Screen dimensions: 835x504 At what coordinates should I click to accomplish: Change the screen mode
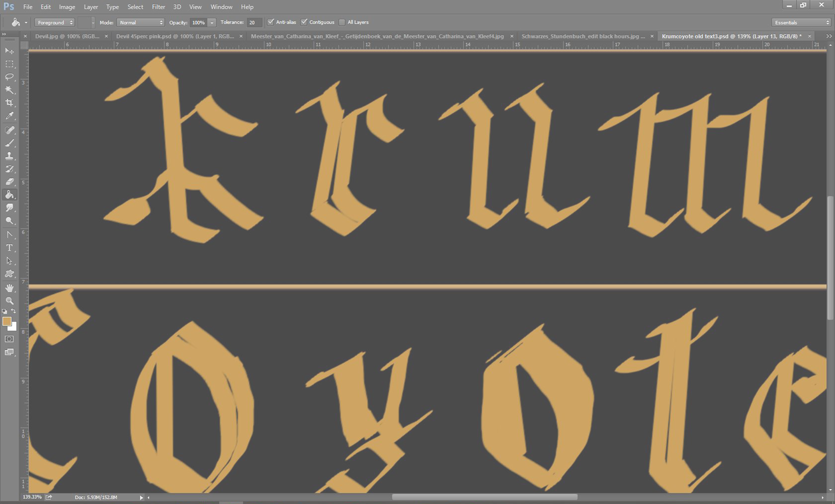click(x=9, y=352)
